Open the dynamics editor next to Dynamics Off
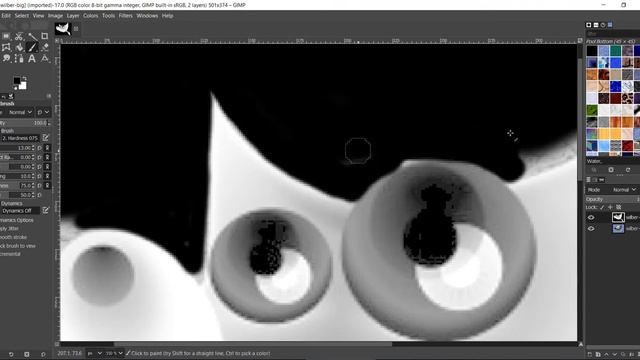Viewport: 640px width, 360px height. click(x=46, y=211)
